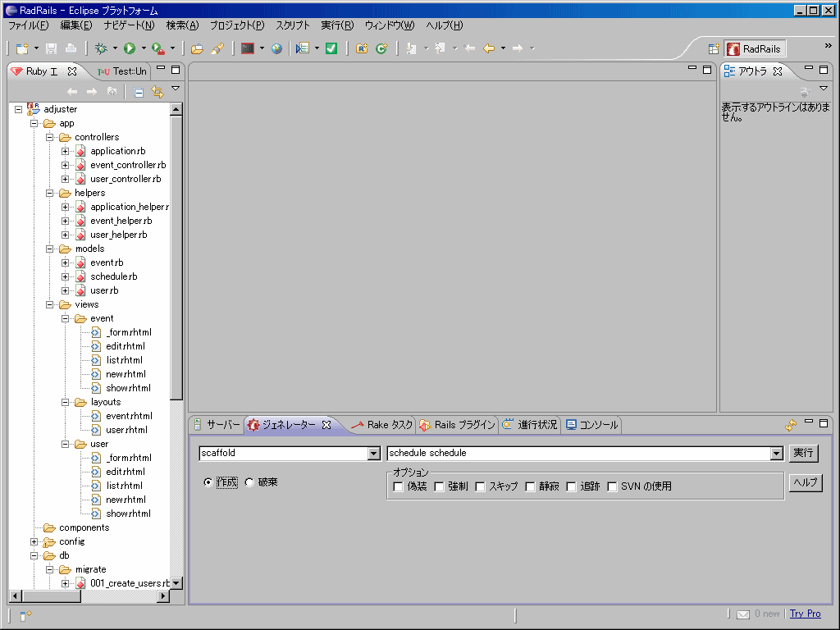Viewport: 840px width, 630px height.
Task: Open the schedule schedule parameter dropdown
Action: click(776, 453)
